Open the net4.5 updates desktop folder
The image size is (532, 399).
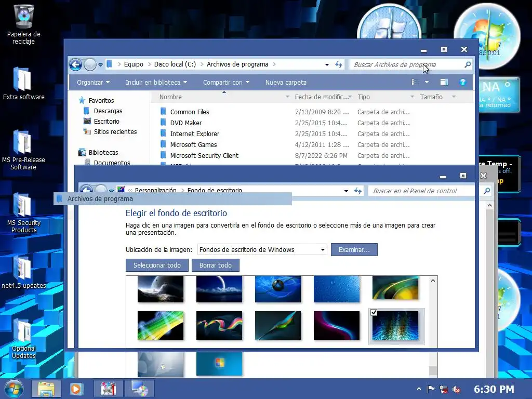(x=23, y=272)
